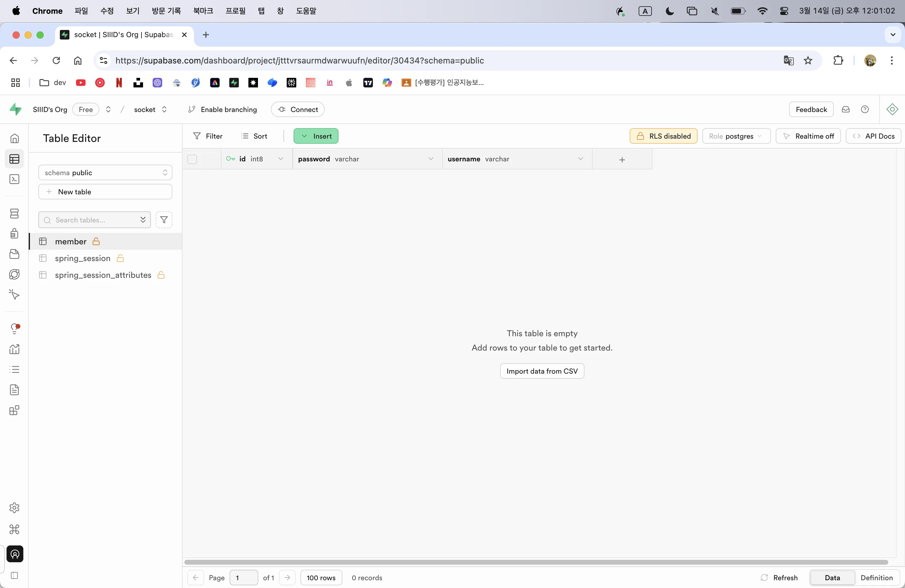This screenshot has width=905, height=588.
Task: Add a new column with plus icon
Action: pyautogui.click(x=622, y=159)
